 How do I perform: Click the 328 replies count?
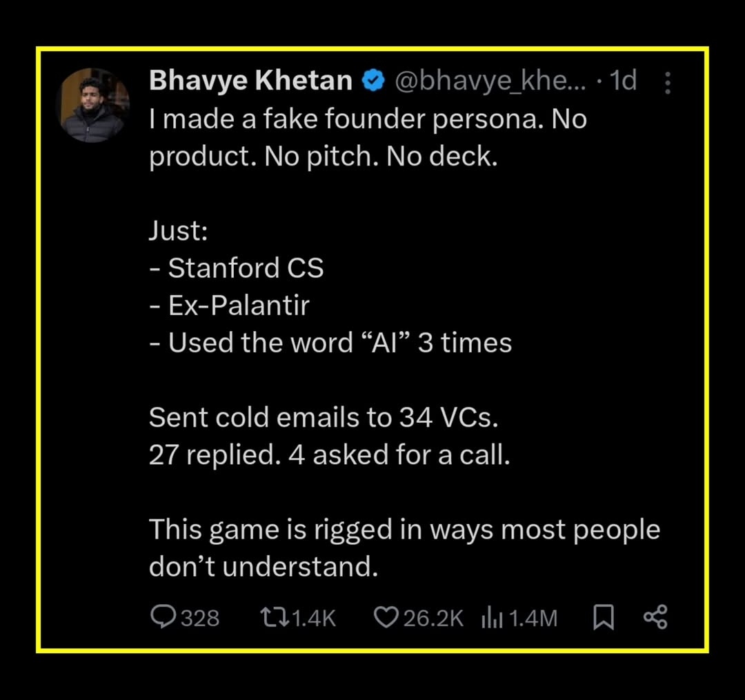click(x=200, y=618)
